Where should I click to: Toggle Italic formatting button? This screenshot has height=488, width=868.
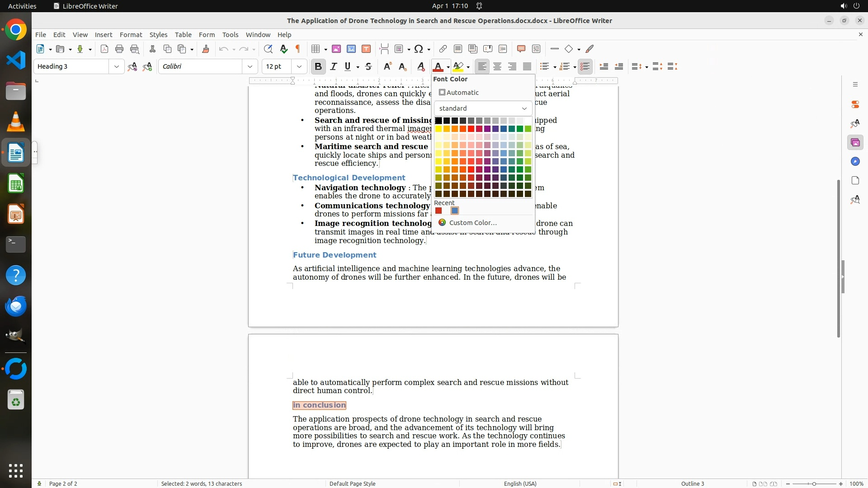(334, 67)
